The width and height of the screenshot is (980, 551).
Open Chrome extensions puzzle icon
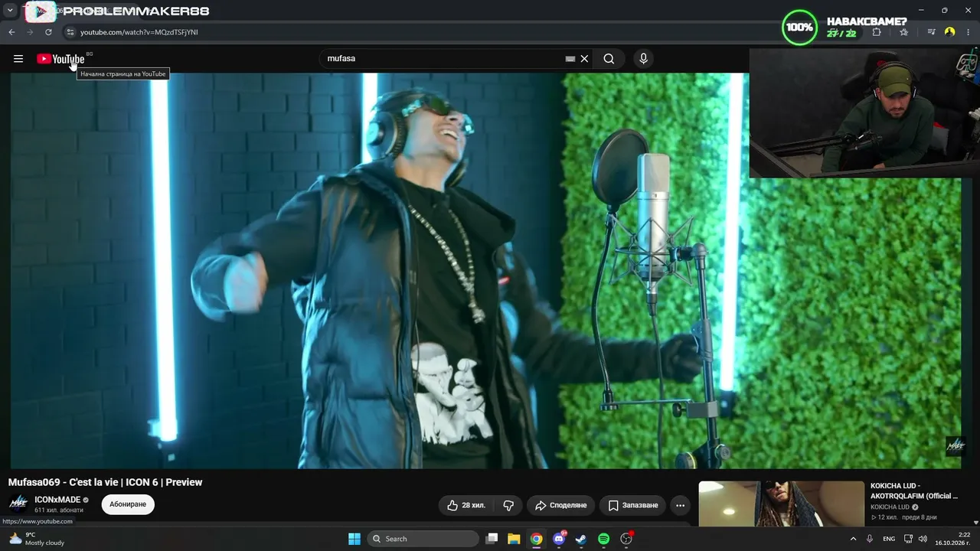877,32
